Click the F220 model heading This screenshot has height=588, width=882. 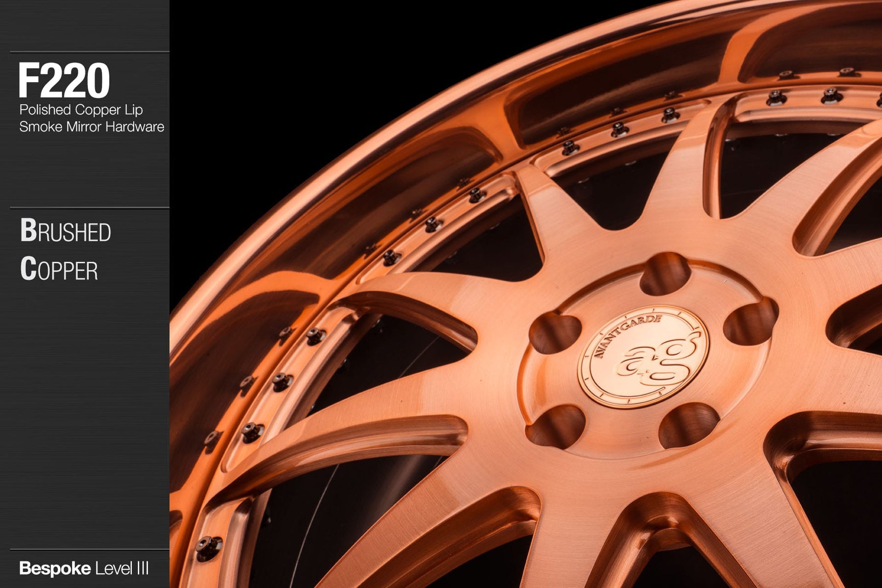click(x=64, y=81)
